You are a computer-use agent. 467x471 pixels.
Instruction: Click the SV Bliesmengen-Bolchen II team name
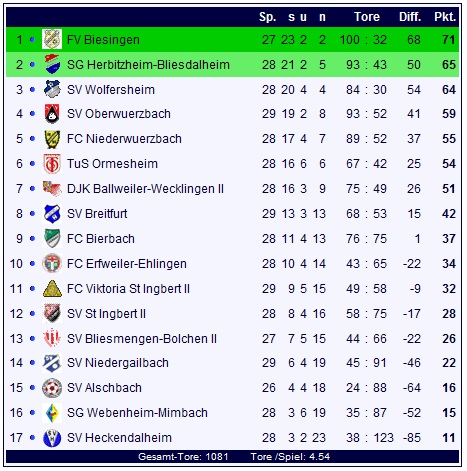142,339
